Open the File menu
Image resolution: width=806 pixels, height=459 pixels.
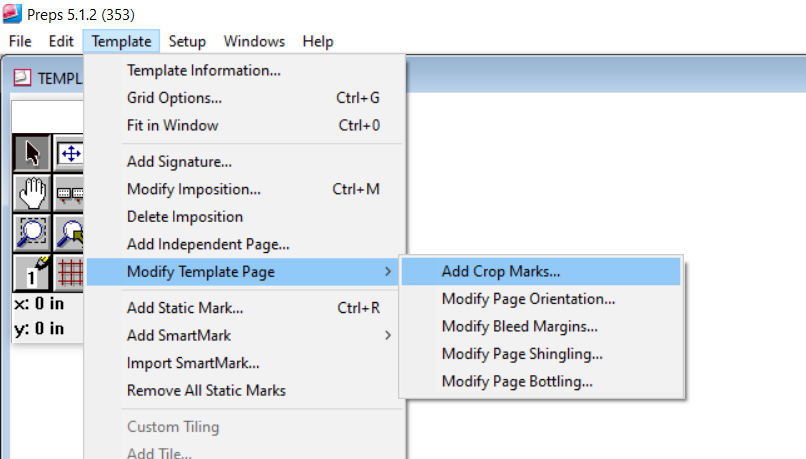(x=20, y=41)
